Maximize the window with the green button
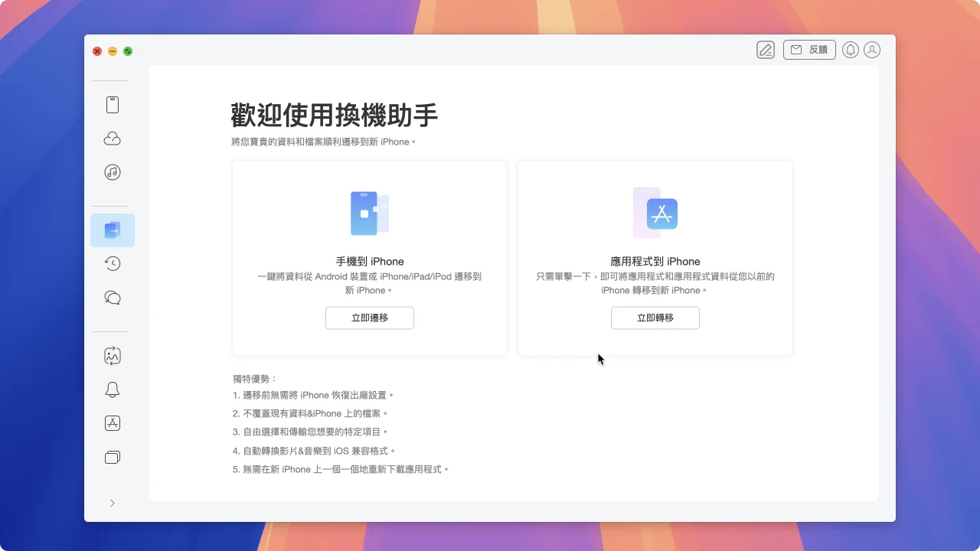The height and width of the screenshot is (551, 980). tap(128, 51)
